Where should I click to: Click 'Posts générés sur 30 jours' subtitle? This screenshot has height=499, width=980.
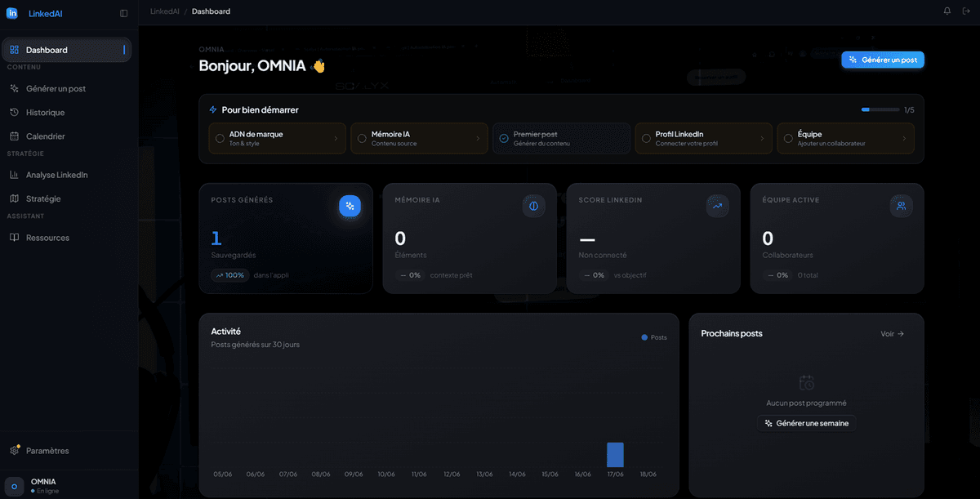pyautogui.click(x=256, y=345)
